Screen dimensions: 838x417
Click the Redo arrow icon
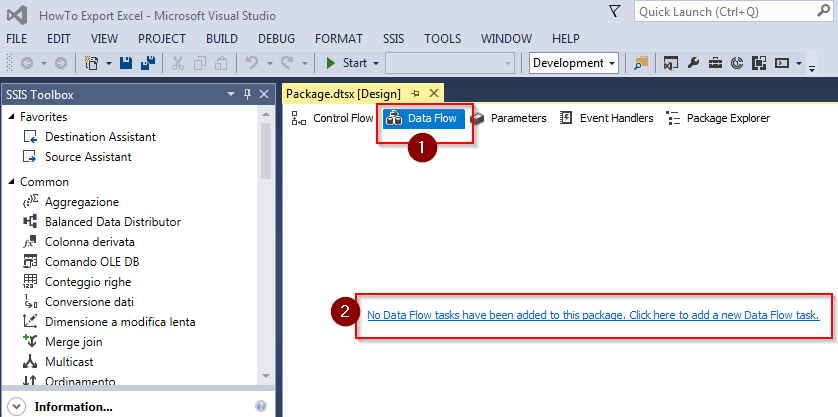[287, 63]
